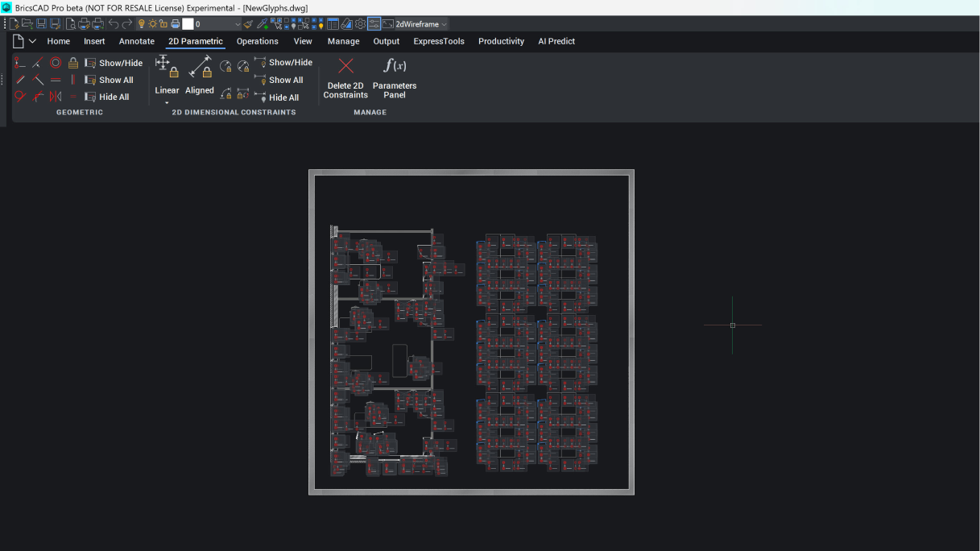
Task: Click the Redo arrow
Action: pyautogui.click(x=126, y=24)
